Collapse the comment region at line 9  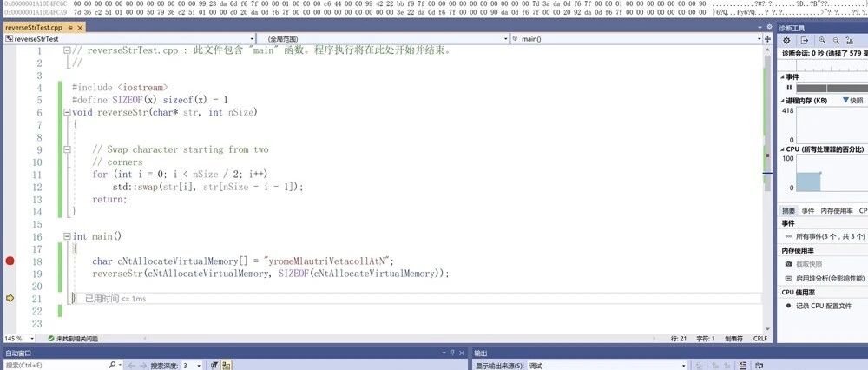(x=67, y=149)
